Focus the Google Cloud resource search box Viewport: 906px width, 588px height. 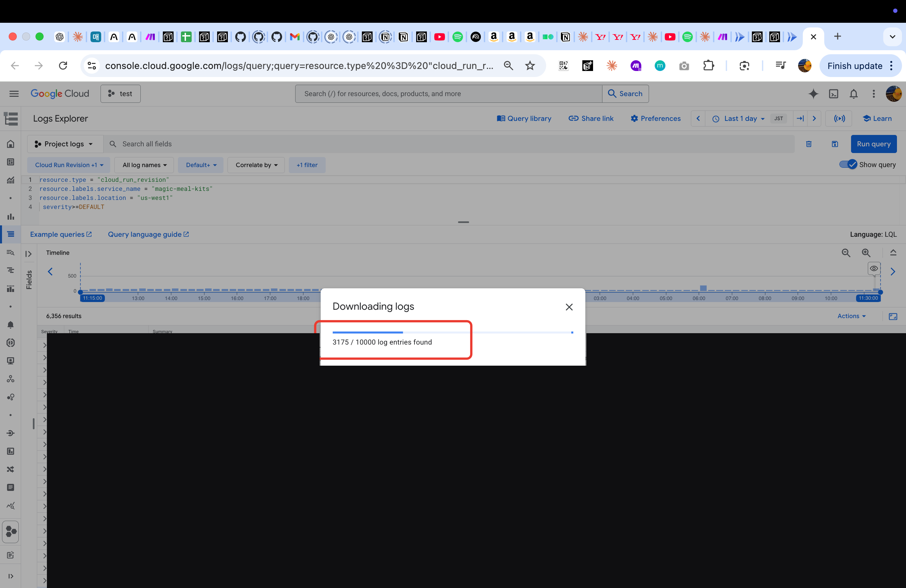[448, 93]
